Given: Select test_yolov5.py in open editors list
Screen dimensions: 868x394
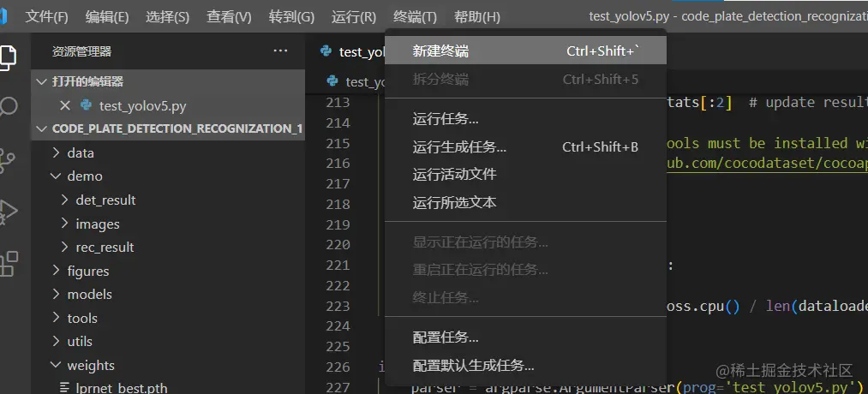Looking at the screenshot, I should (x=168, y=105).
